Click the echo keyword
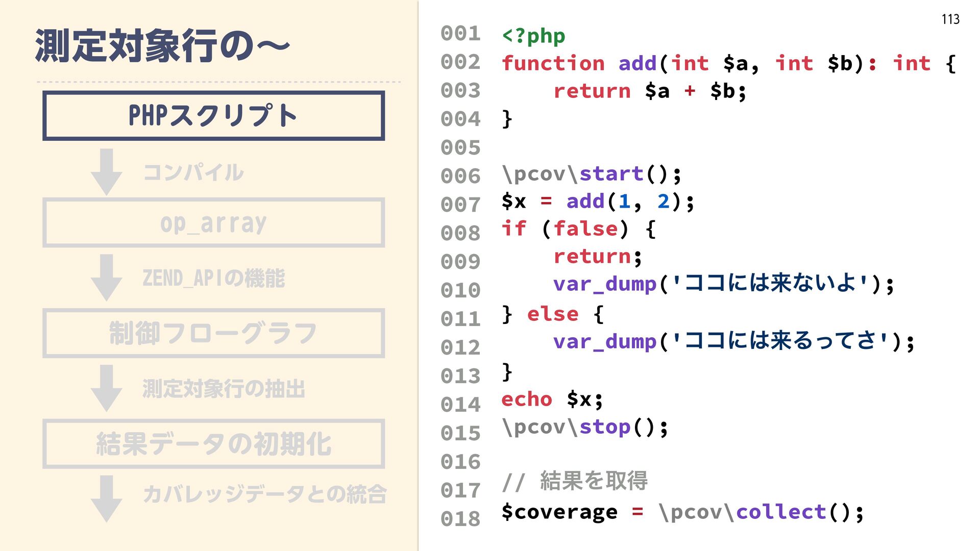980x551 pixels. pos(527,399)
